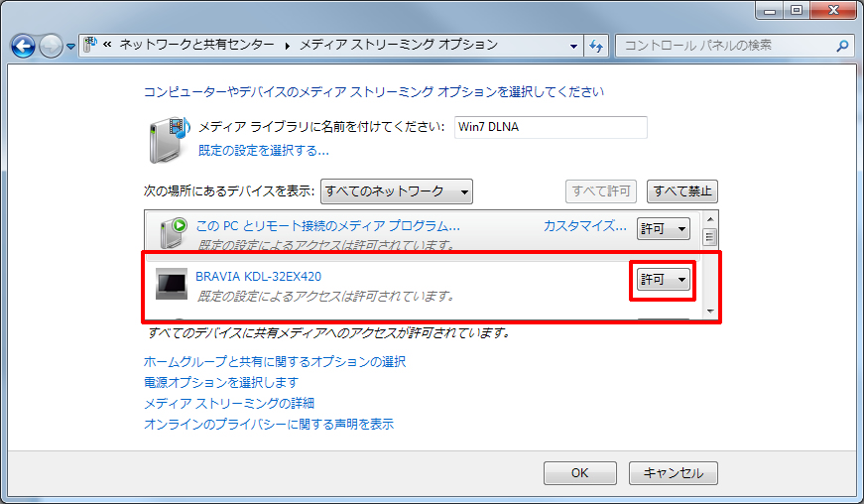The width and height of the screenshot is (864, 504).
Task: Click the BRAVIA KDL-32EX420 device link
Action: [259, 277]
